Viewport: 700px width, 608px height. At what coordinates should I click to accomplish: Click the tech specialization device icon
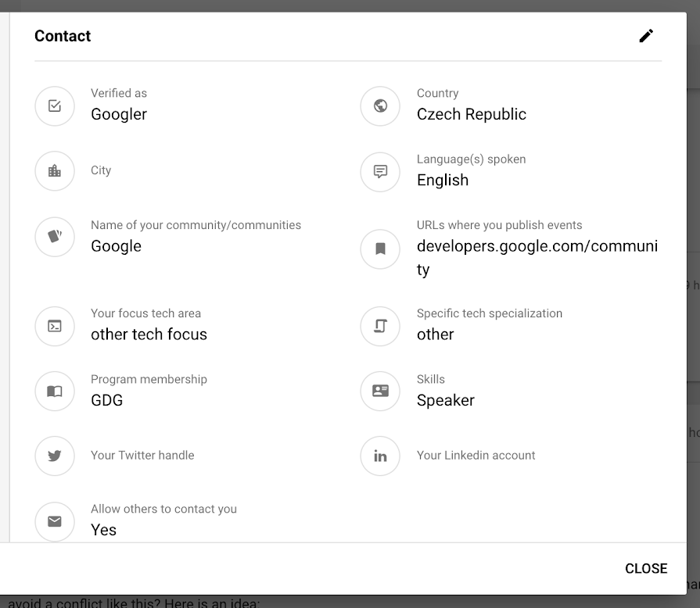pyautogui.click(x=380, y=326)
